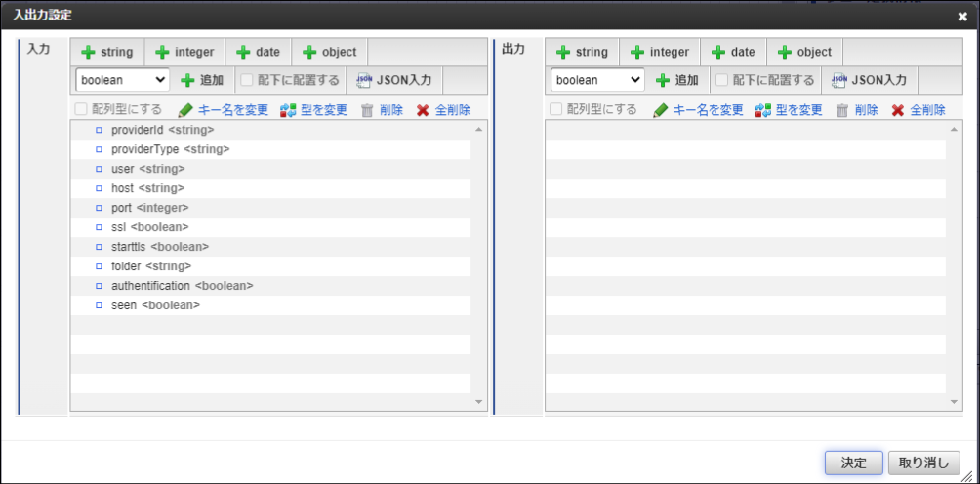Select the providerId <string> row
980x484 pixels.
coord(270,130)
